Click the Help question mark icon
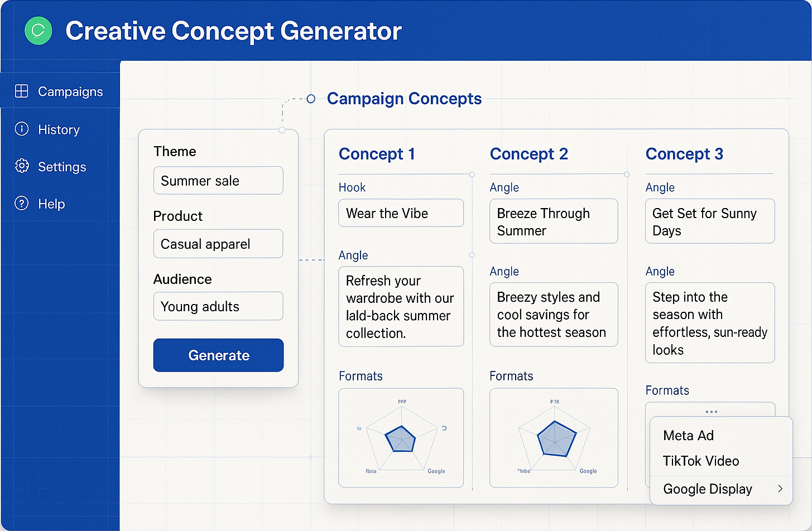The height and width of the screenshot is (531, 812). click(x=21, y=203)
